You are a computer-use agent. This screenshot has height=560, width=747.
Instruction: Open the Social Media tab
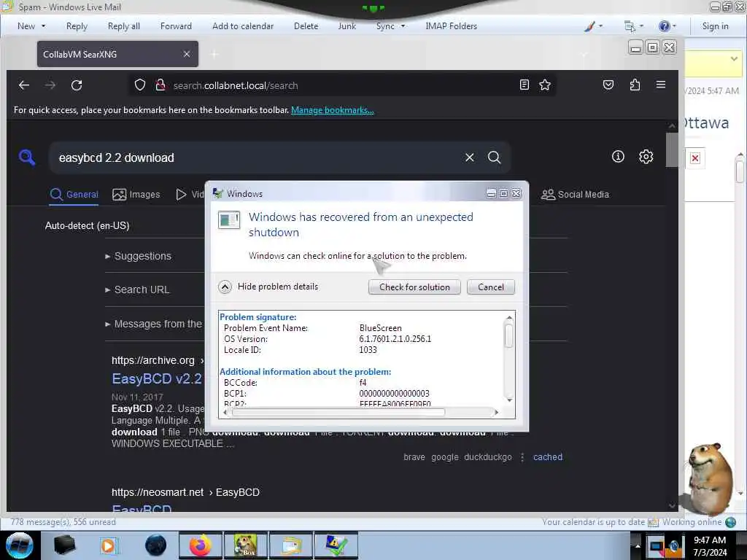point(575,194)
